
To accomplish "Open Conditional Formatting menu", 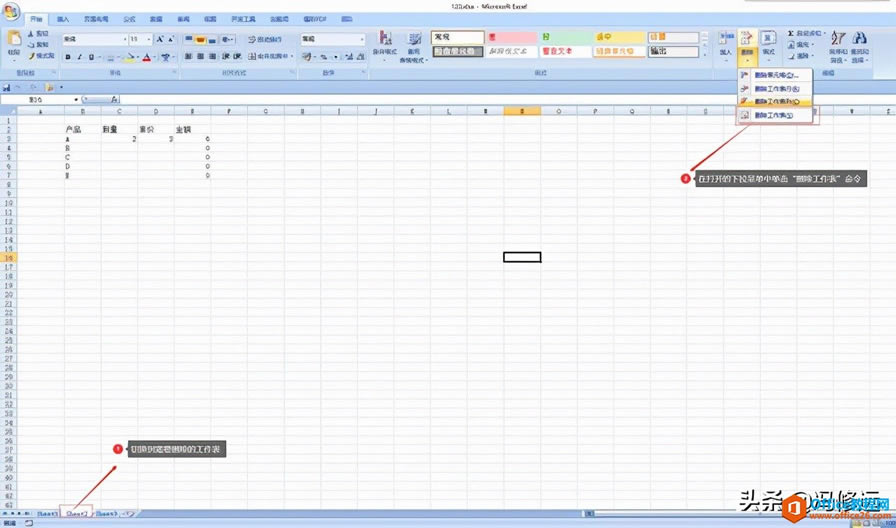I will (x=385, y=46).
